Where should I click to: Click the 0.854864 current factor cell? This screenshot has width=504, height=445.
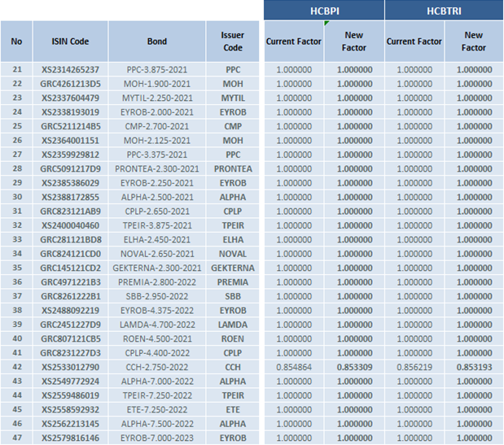(x=293, y=368)
